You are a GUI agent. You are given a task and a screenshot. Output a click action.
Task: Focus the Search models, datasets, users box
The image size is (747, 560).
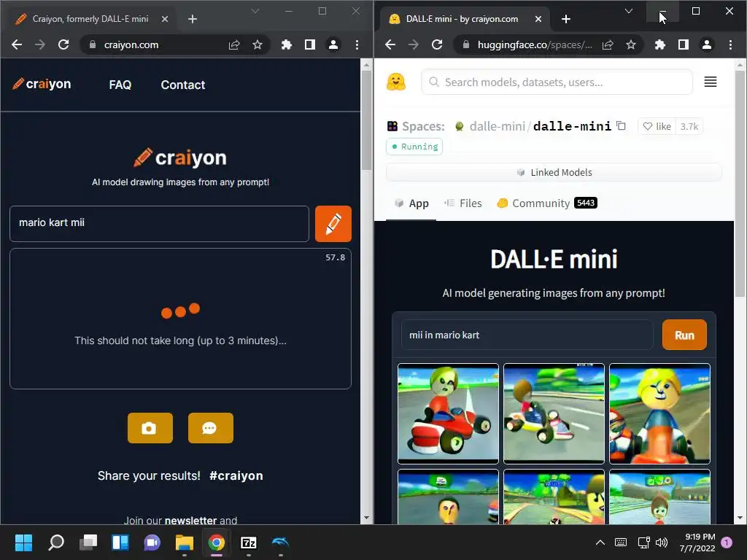click(x=557, y=82)
